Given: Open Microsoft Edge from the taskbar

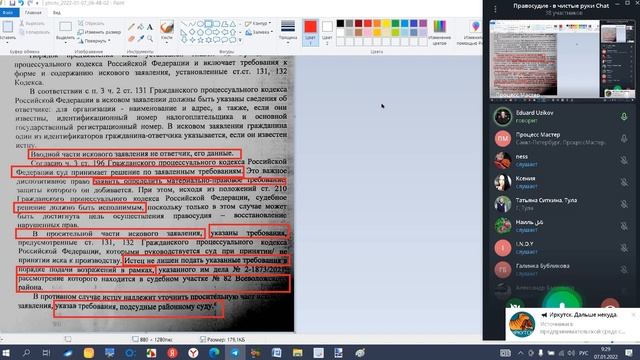Looking at the screenshot, I should click(x=214, y=353).
